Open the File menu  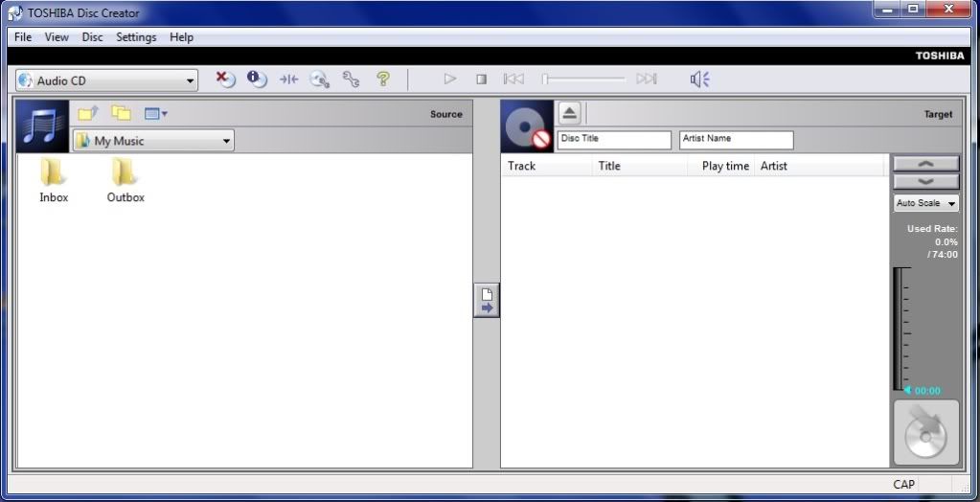coord(22,37)
